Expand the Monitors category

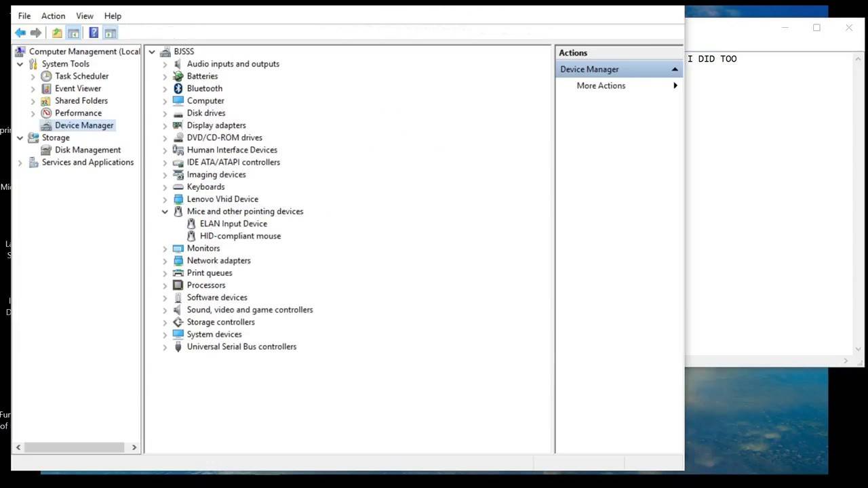(x=165, y=248)
